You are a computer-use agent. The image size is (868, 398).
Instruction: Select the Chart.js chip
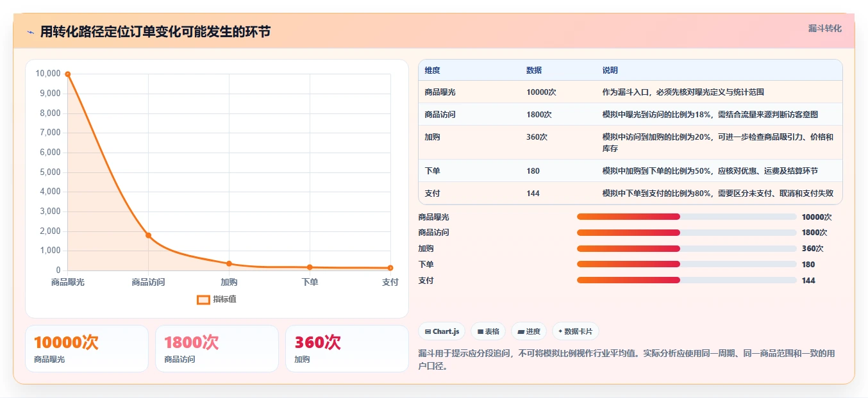(442, 331)
